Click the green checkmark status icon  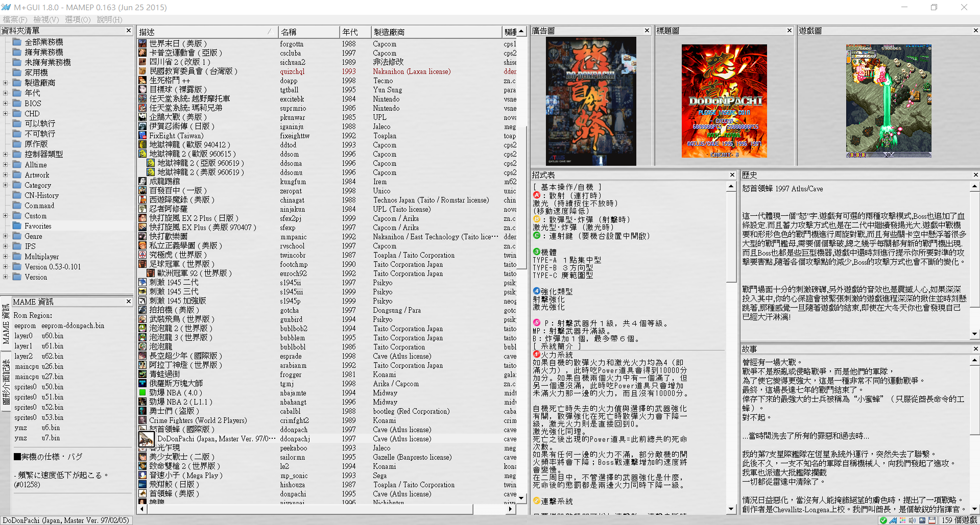883,520
